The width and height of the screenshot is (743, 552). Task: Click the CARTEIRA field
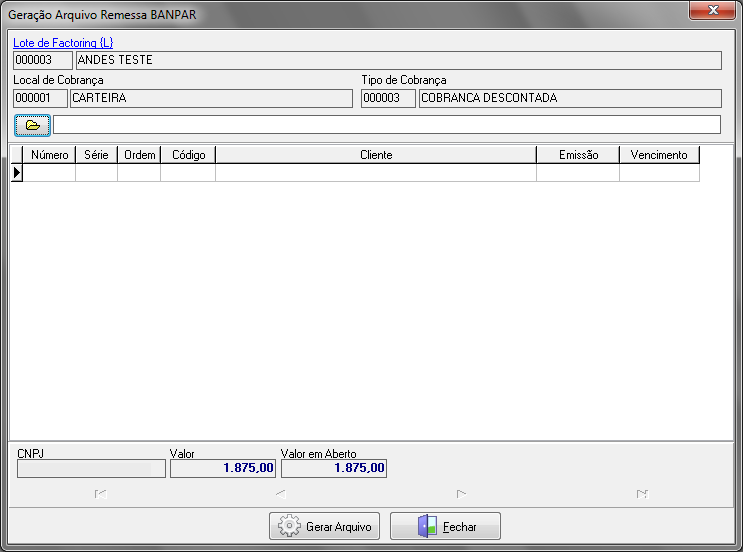pos(211,98)
